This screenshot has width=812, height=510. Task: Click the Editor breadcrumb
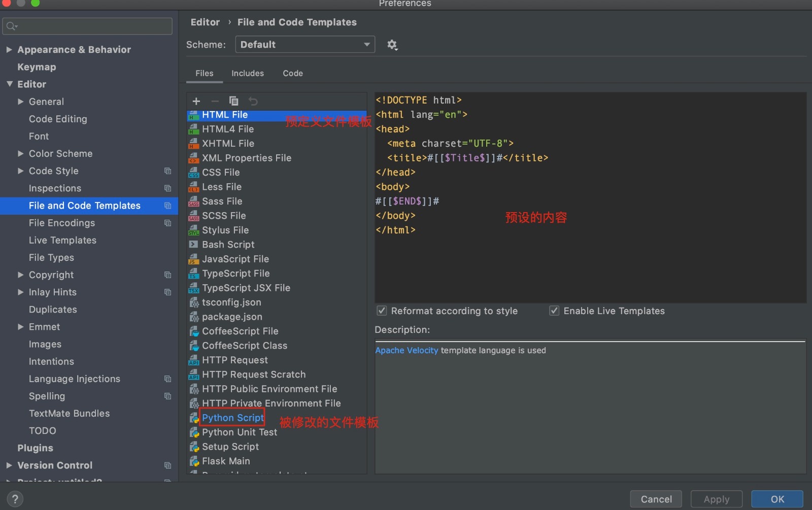[x=205, y=22]
